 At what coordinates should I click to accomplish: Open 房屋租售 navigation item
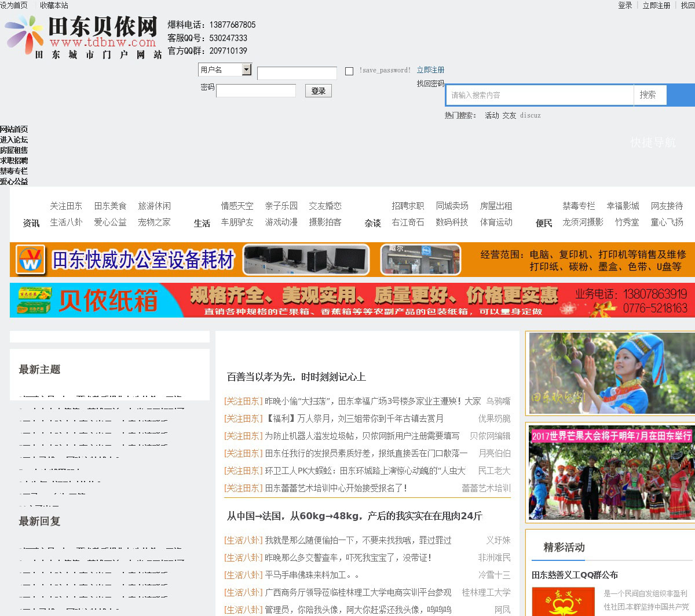14,150
